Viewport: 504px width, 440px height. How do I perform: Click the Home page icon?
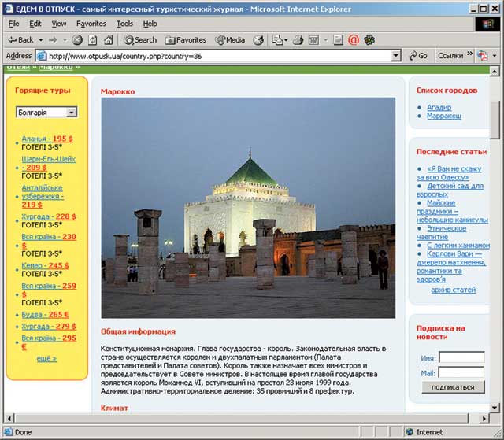[108, 39]
